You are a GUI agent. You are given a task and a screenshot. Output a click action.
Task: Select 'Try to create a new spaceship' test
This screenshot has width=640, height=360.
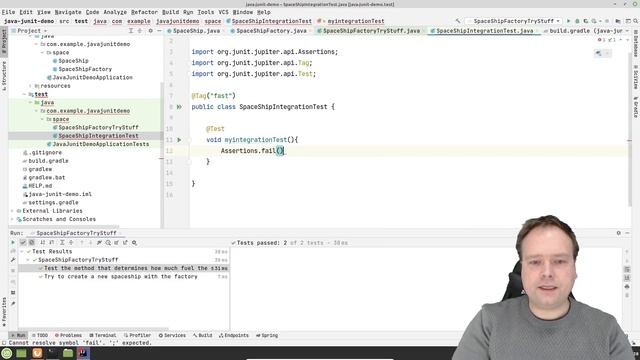121,277
